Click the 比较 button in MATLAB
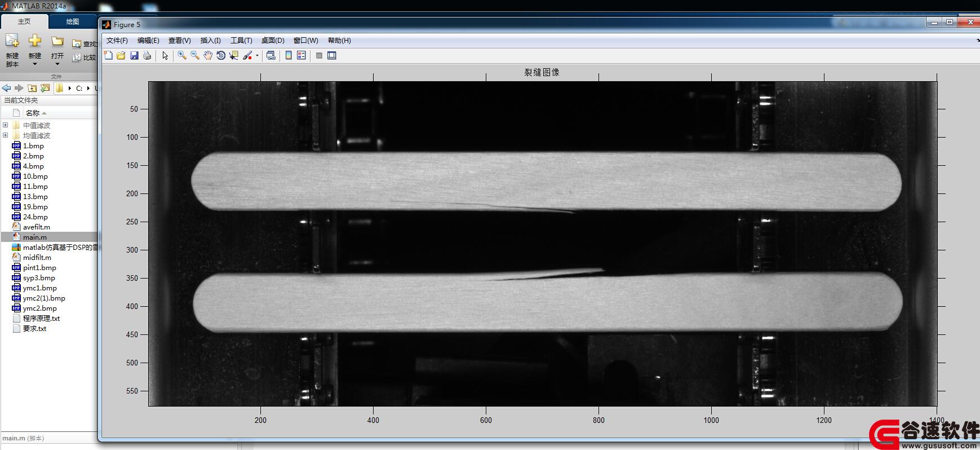Screen dimensions: 980x450 point(85,58)
